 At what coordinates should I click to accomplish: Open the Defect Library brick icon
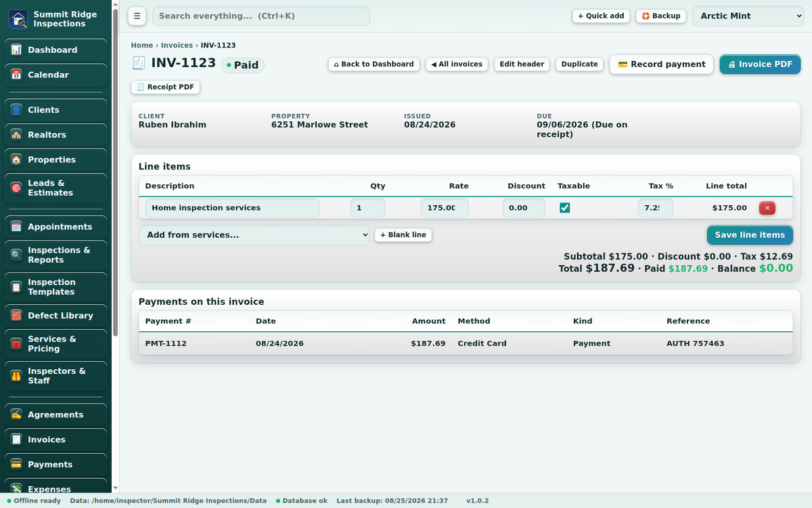[16, 316]
